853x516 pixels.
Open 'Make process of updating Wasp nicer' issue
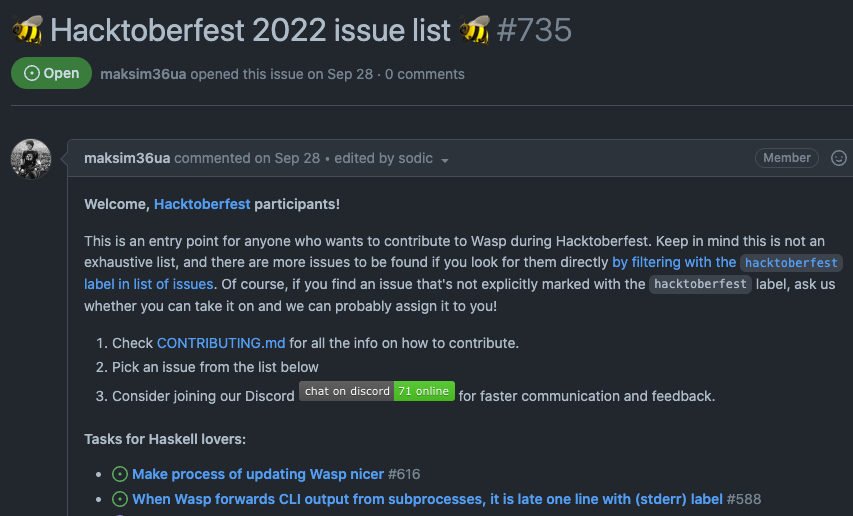point(258,474)
